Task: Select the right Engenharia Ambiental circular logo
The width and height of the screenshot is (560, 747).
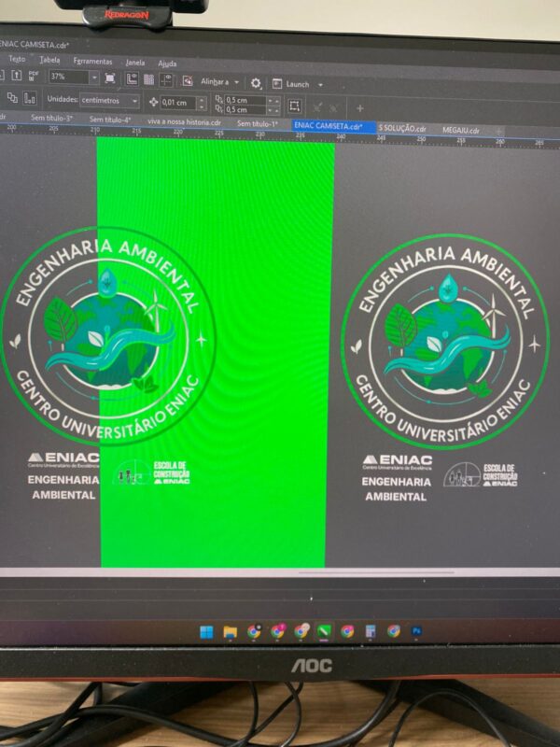Action: pyautogui.click(x=445, y=341)
